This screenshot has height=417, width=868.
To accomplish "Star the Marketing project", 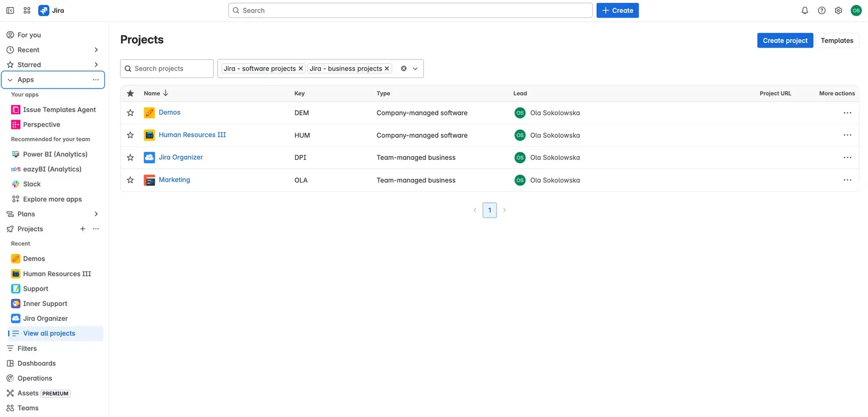I will (130, 180).
